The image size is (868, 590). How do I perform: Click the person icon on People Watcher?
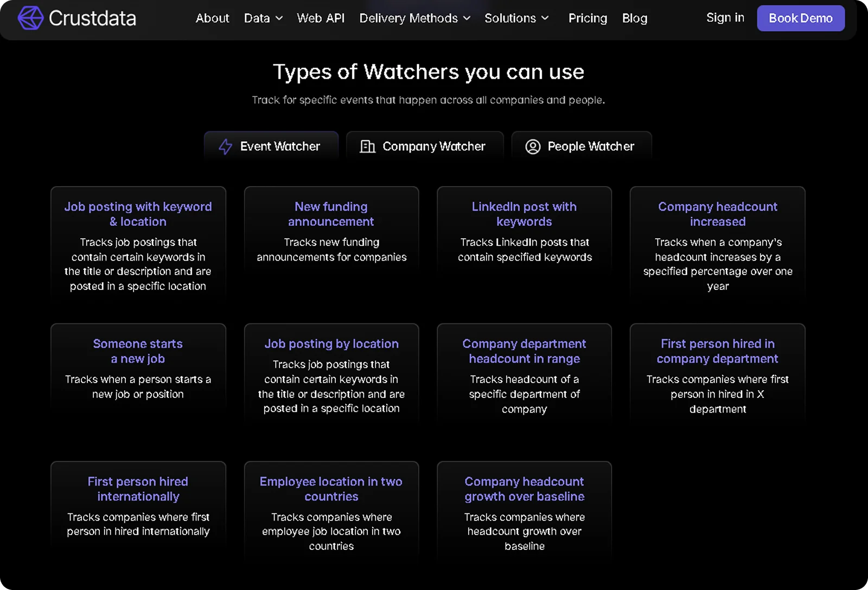pos(532,146)
